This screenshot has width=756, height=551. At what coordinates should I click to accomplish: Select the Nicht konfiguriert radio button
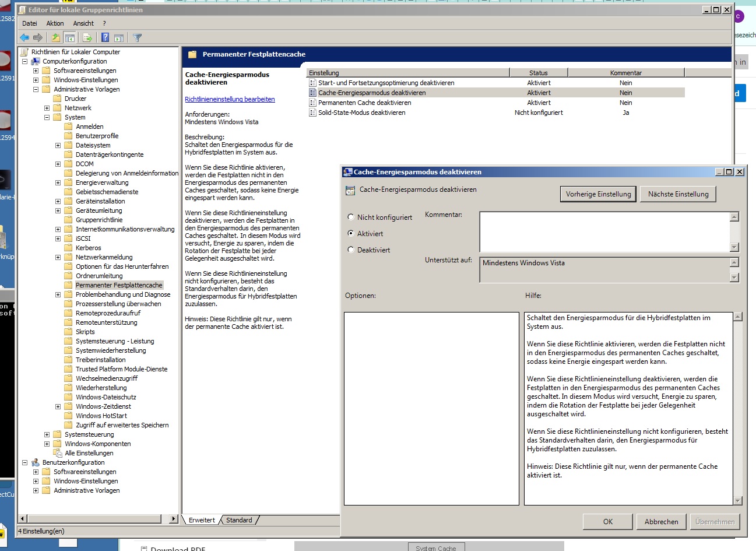click(351, 217)
